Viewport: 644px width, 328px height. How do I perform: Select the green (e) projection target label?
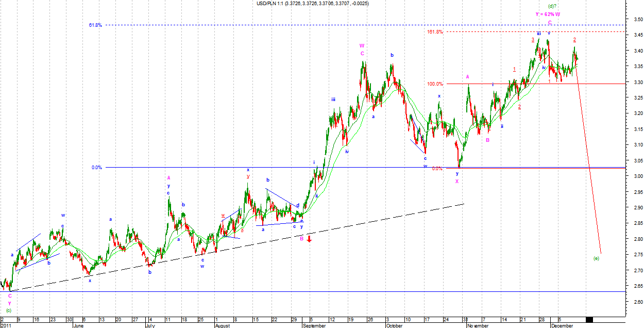pyautogui.click(x=597, y=257)
